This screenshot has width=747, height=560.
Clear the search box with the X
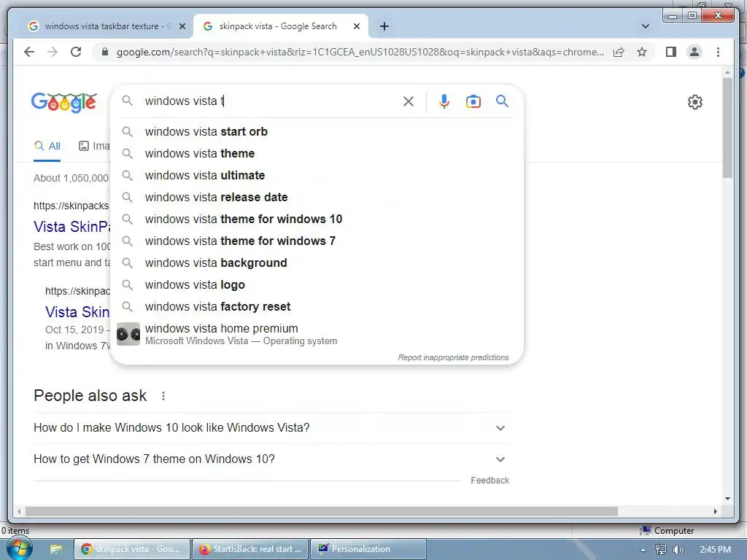point(409,101)
